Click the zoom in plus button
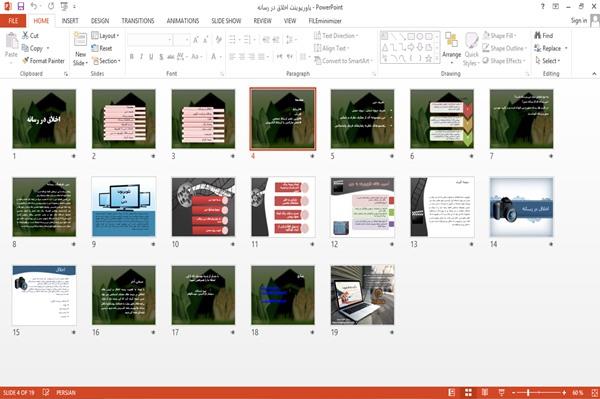Image resolution: width=600 pixels, height=399 pixels. pyautogui.click(x=564, y=393)
